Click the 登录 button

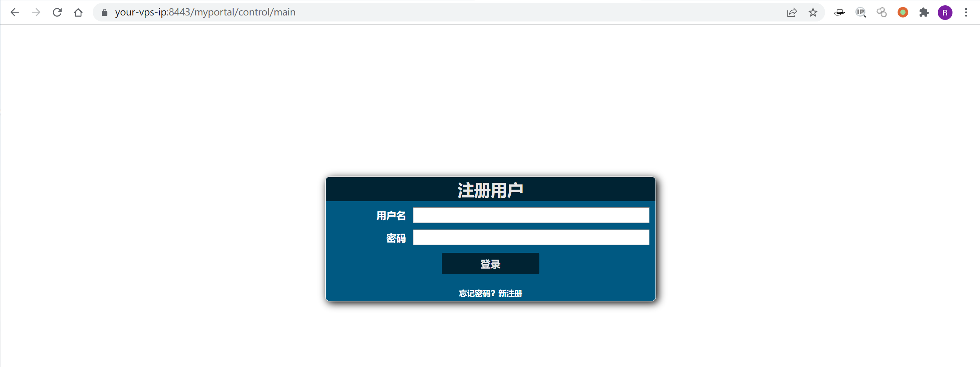[x=490, y=263]
